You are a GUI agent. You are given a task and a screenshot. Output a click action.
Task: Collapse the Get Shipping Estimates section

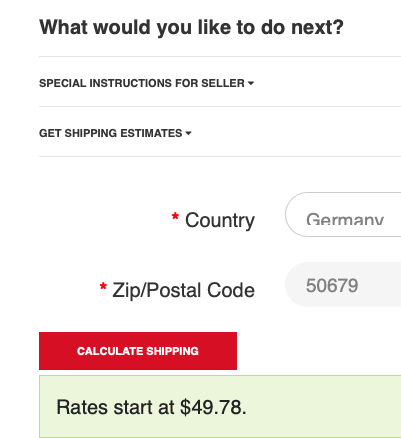click(x=115, y=133)
